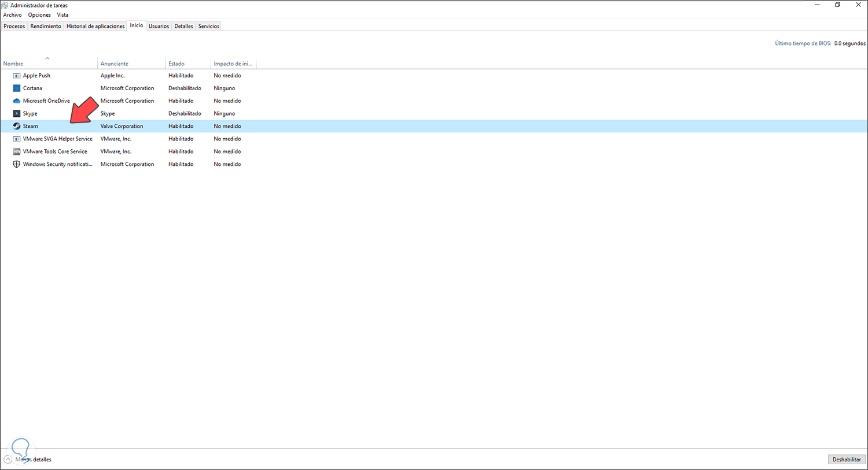Click the Valve Corporation publisher cell
Image resolution: width=868 pixels, height=470 pixels.
(x=122, y=126)
